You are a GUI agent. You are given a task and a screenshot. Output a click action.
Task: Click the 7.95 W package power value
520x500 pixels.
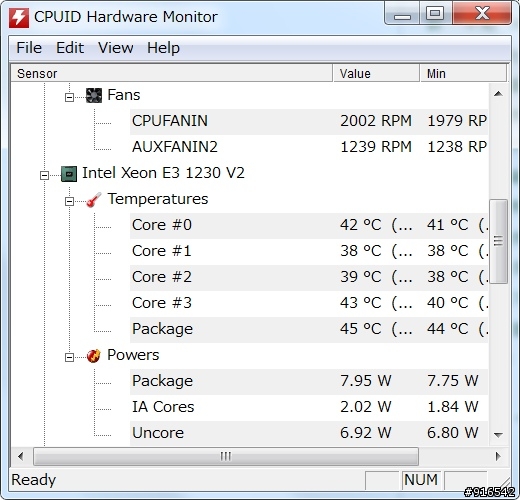tap(366, 381)
